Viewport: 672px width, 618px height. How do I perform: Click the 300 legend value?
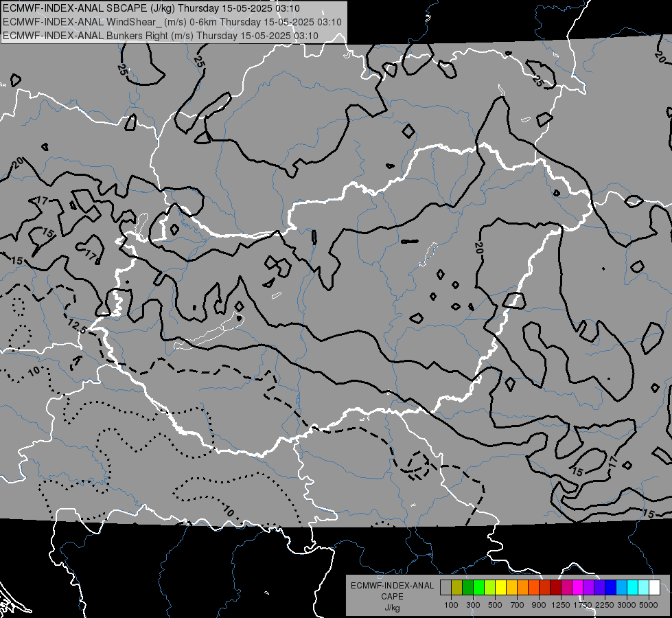tap(473, 605)
